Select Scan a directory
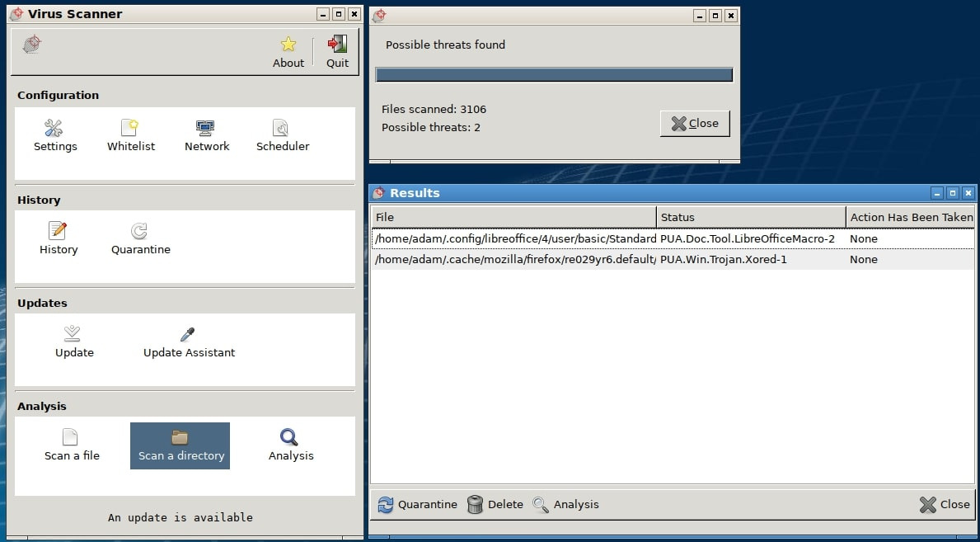 tap(181, 445)
